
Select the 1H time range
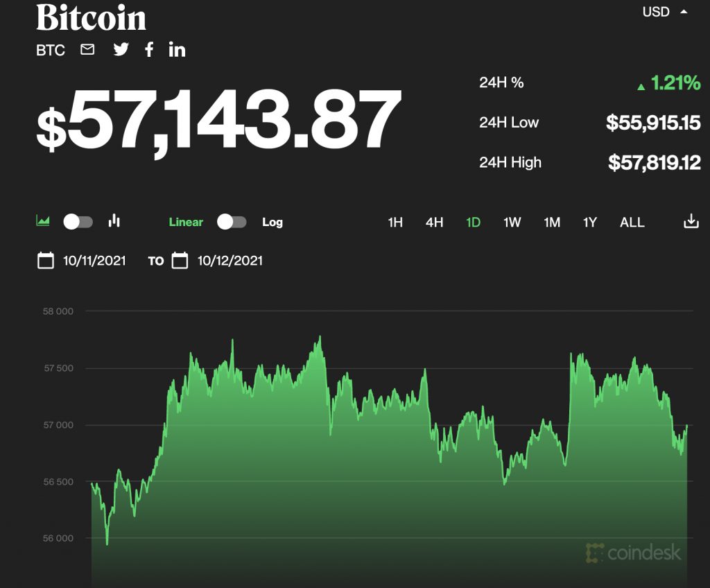coord(395,223)
